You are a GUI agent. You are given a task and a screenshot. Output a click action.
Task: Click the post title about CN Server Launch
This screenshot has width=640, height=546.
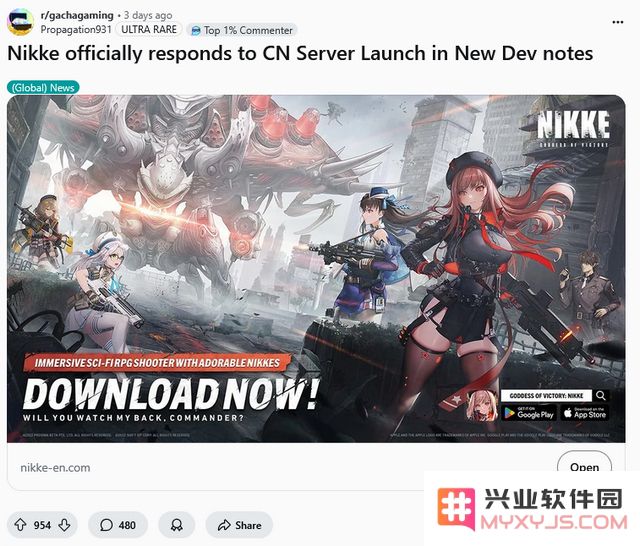[300, 53]
